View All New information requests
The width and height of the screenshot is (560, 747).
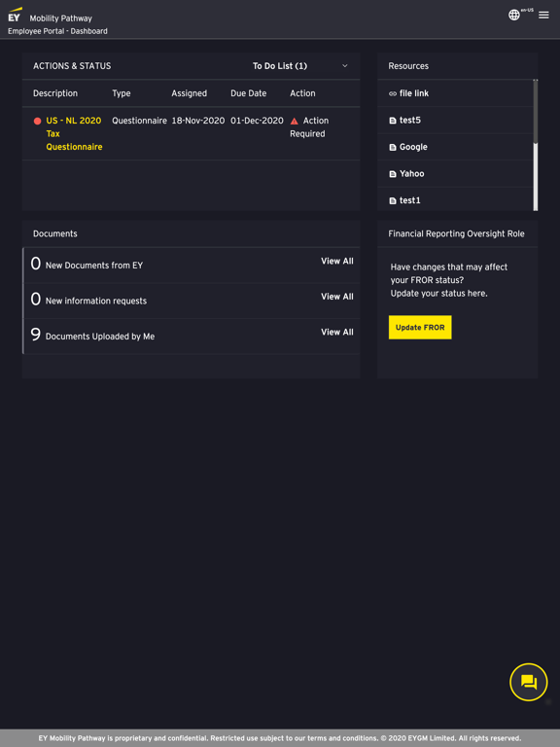[337, 297]
